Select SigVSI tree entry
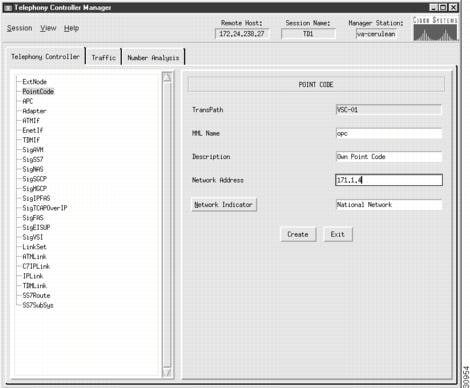This screenshot has width=470, height=388. click(33, 237)
